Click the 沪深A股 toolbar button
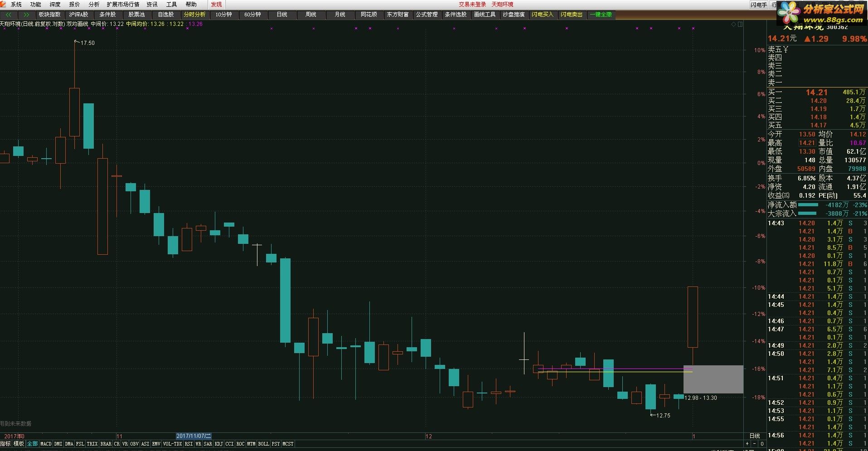 tap(78, 15)
